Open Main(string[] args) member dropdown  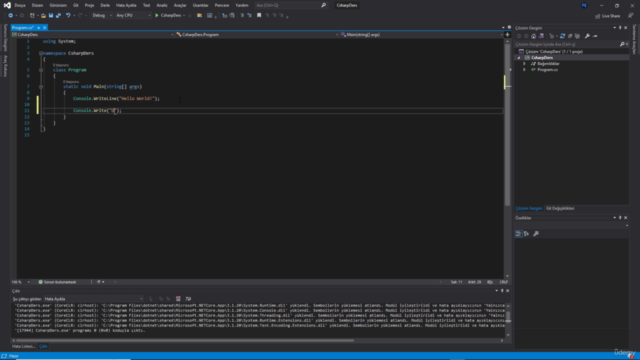421,35
